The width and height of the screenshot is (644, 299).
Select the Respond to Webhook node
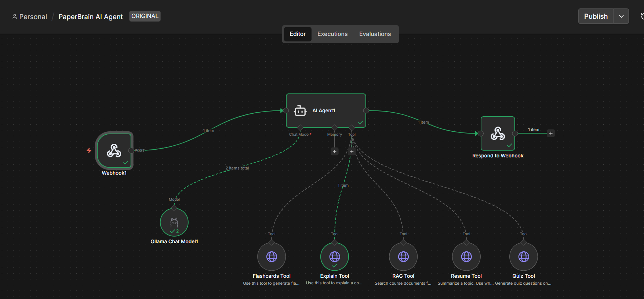pos(498,134)
